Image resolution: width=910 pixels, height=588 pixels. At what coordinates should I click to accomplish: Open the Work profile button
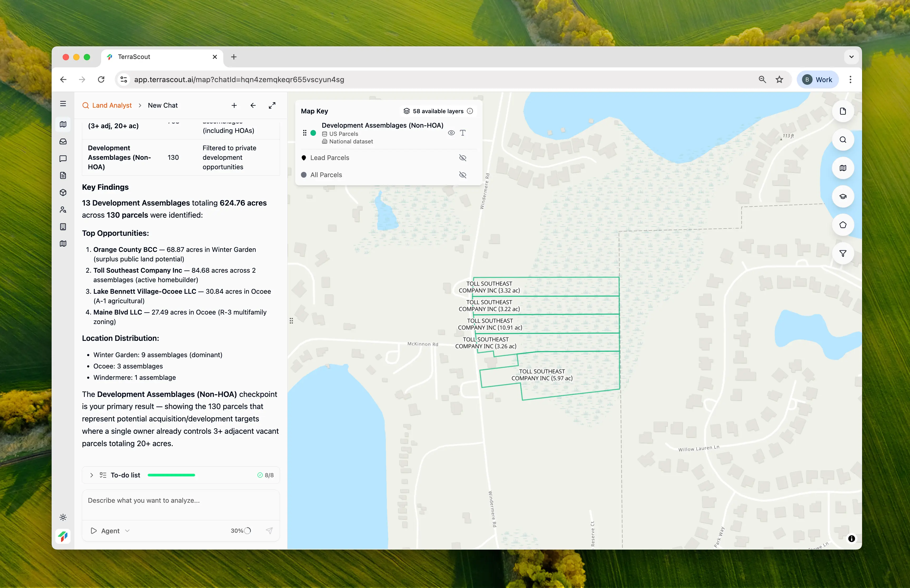point(817,80)
